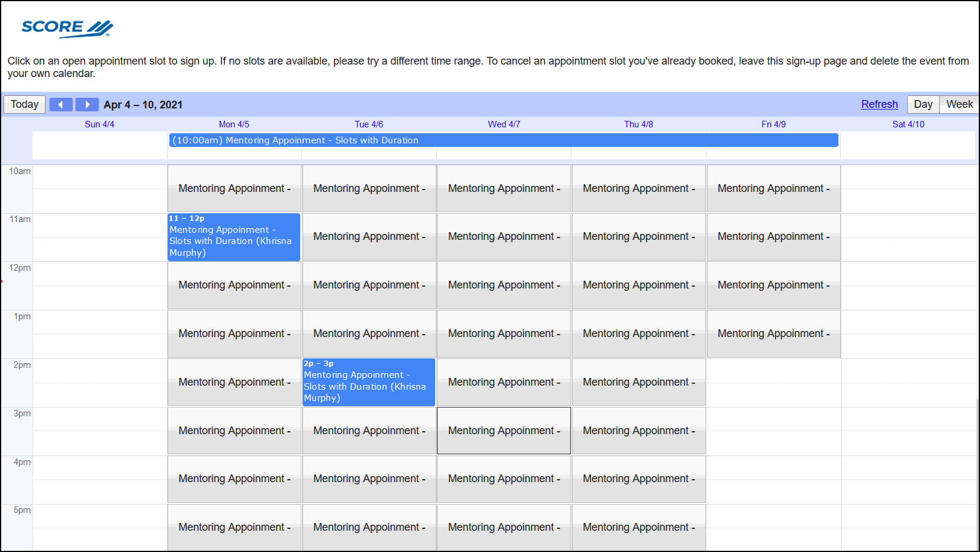Select the 4pm Monday Mentoring Appointment slot
The width and height of the screenshot is (980, 552).
[234, 479]
